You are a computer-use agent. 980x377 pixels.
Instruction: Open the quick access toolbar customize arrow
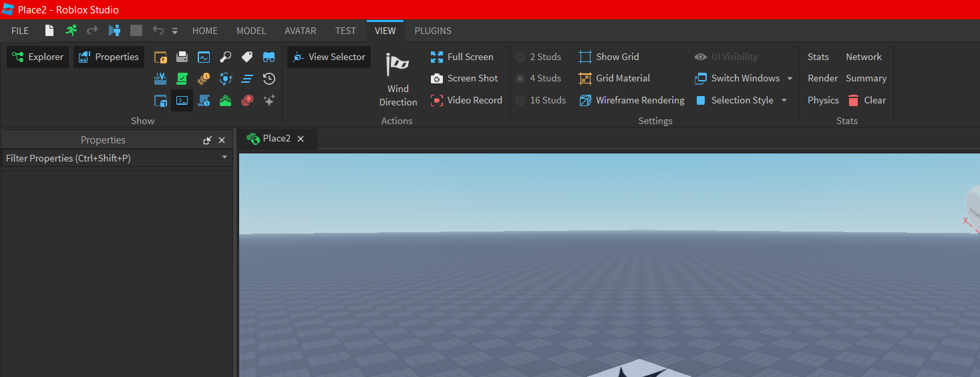click(x=175, y=31)
